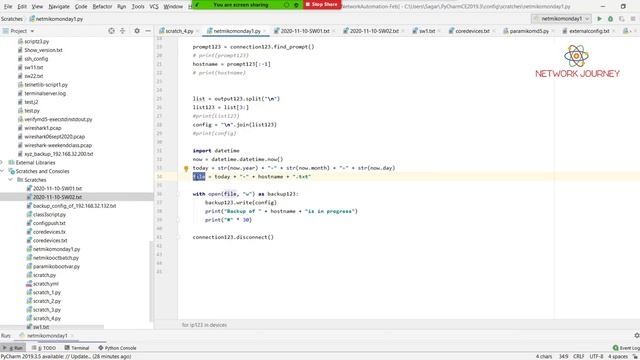Open the Edit menu
The image size is (640, 360).
pyautogui.click(x=22, y=7)
